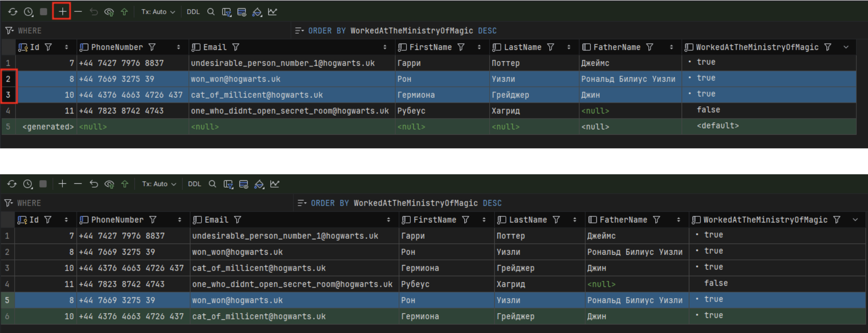Click search magnifier icon in bottom toolbar

[x=212, y=184]
